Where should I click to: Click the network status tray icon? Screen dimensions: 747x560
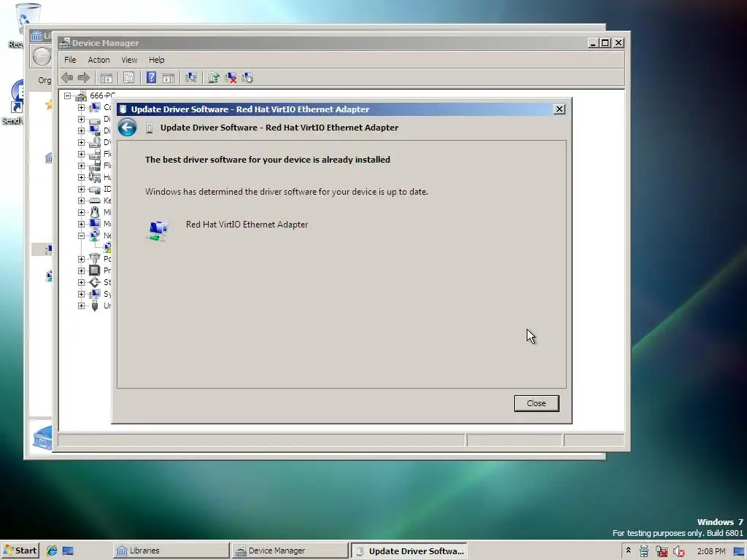[x=662, y=551]
